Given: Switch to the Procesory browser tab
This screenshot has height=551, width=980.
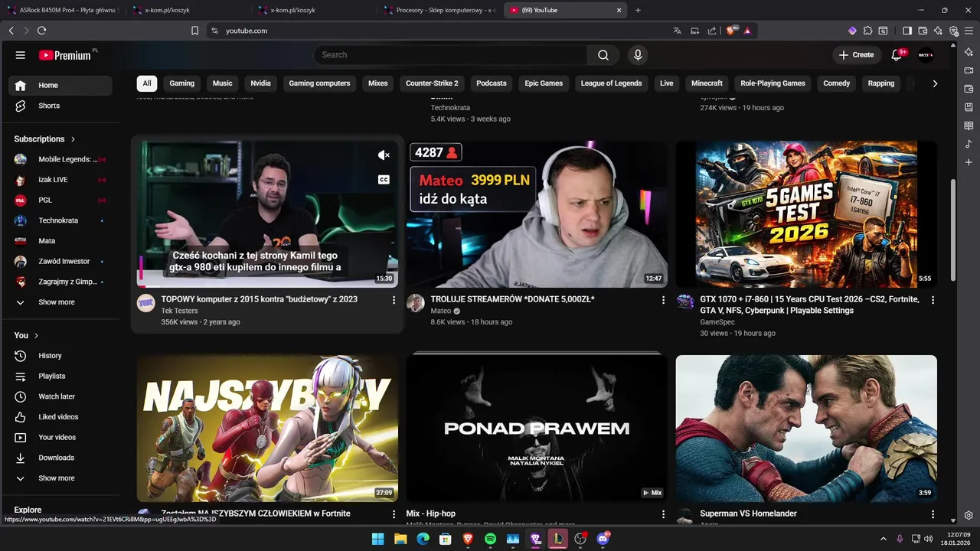Looking at the screenshot, I should [439, 10].
